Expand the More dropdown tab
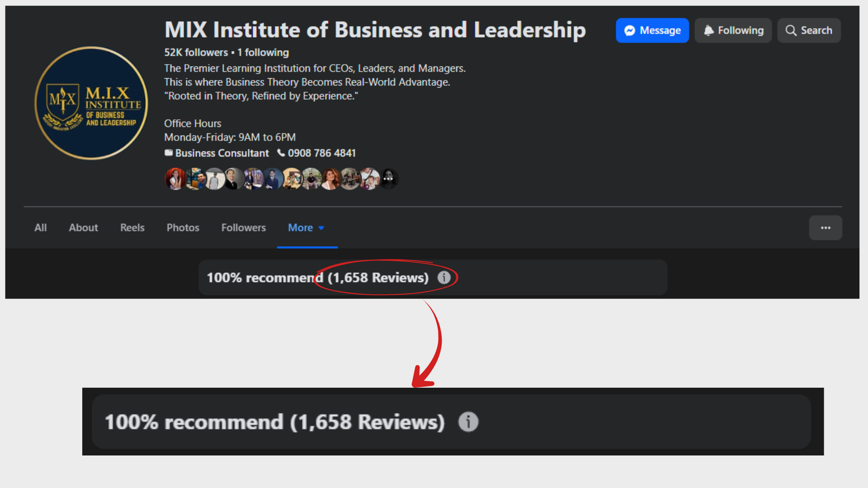The width and height of the screenshot is (868, 488). click(x=307, y=228)
